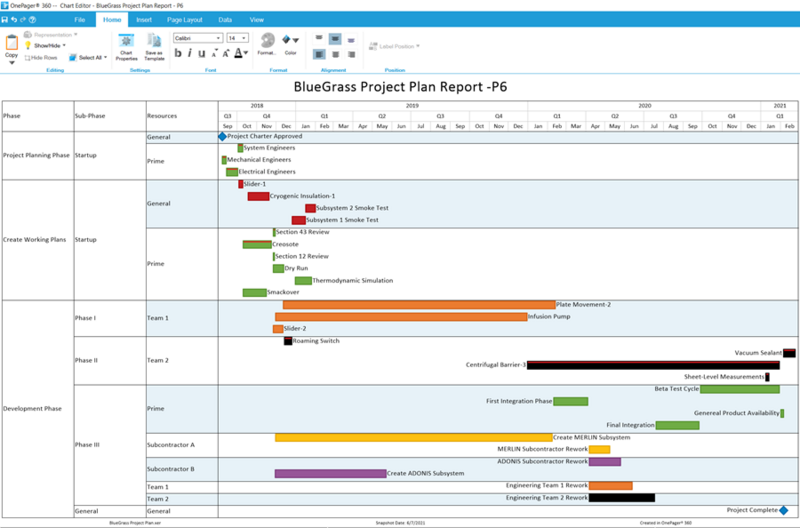Open the File tab

(80, 20)
